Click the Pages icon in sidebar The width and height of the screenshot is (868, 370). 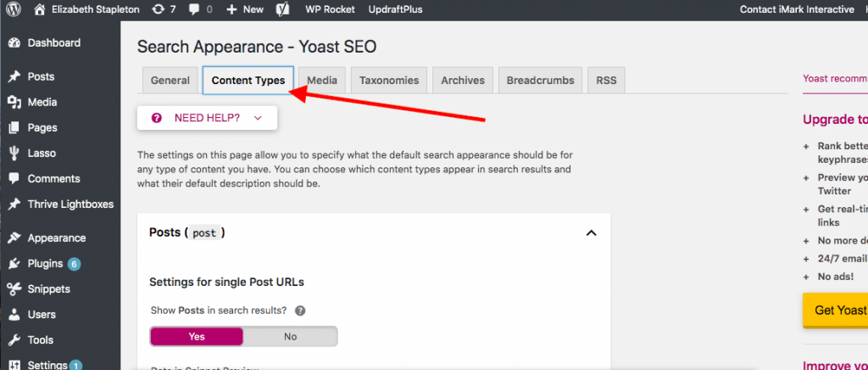[x=14, y=128]
